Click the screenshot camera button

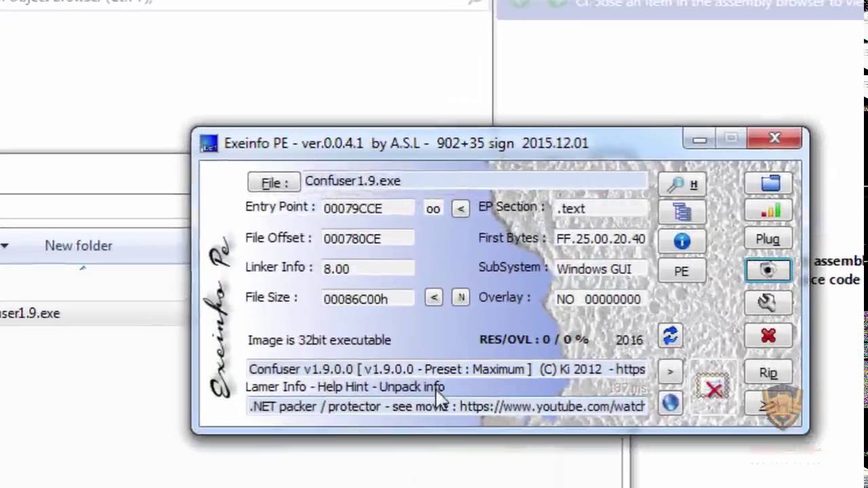coord(768,270)
